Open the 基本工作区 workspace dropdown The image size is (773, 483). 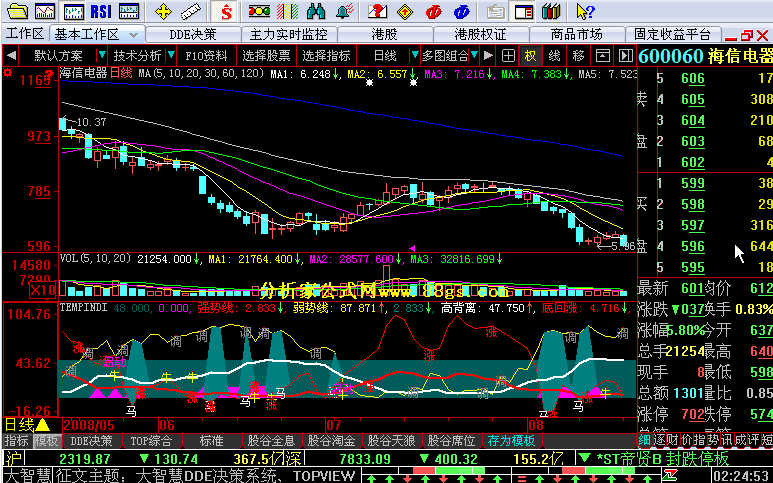coord(133,35)
